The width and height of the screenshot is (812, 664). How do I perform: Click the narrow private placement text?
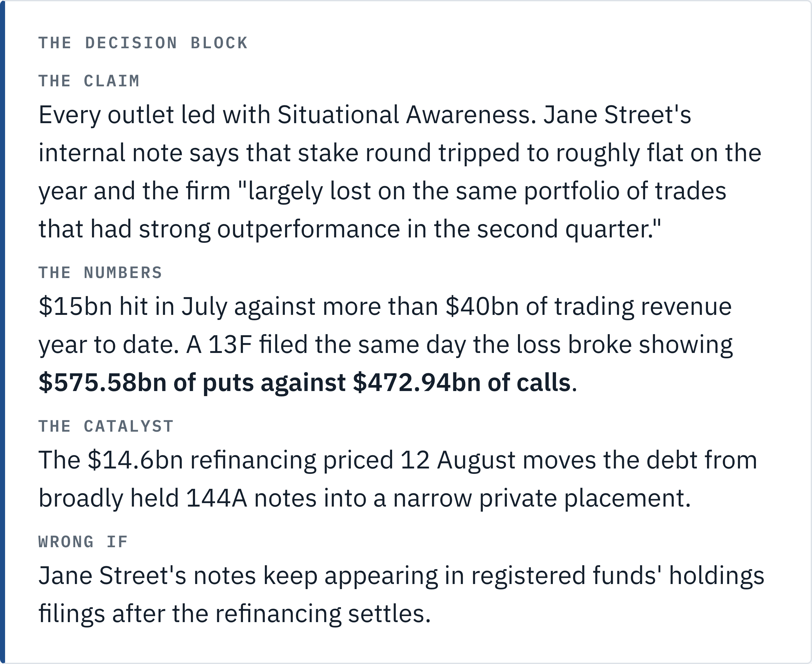point(542,498)
